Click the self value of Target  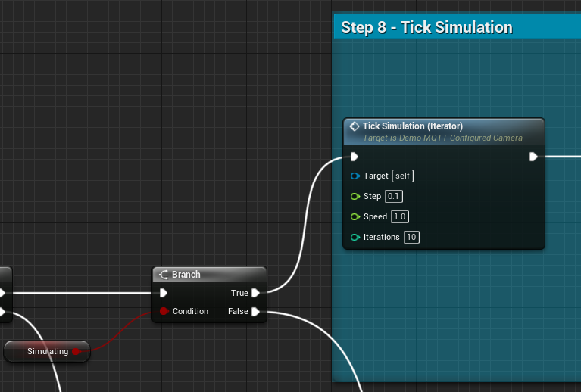click(403, 176)
